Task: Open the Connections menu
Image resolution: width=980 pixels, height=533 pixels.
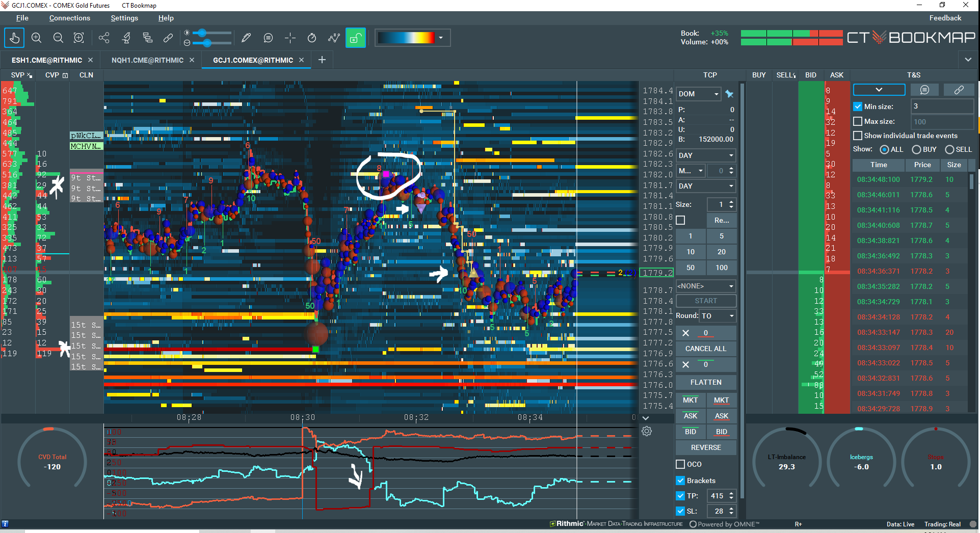Action: tap(70, 18)
